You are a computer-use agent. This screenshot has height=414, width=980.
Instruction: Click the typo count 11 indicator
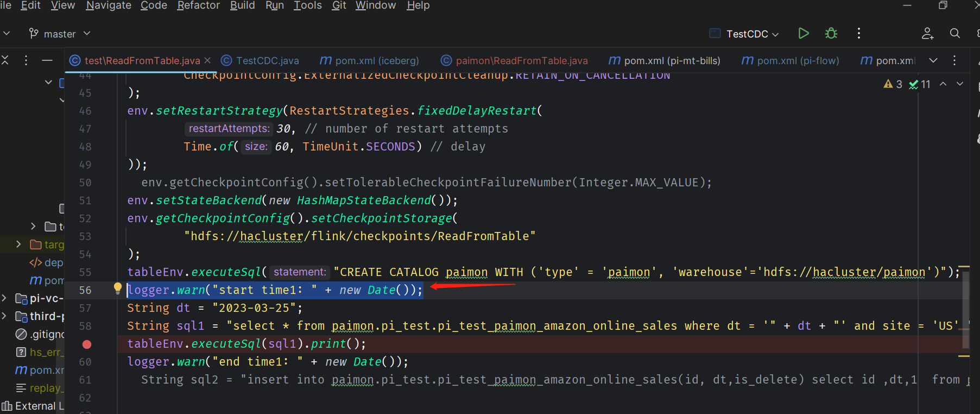tap(920, 84)
